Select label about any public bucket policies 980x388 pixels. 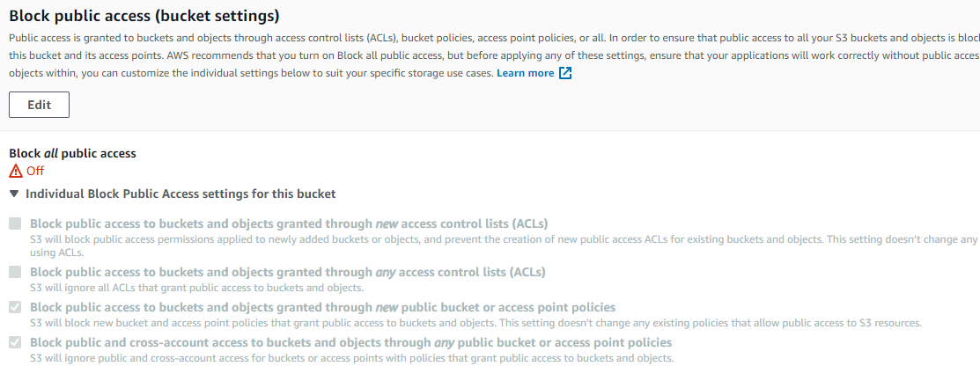point(350,342)
